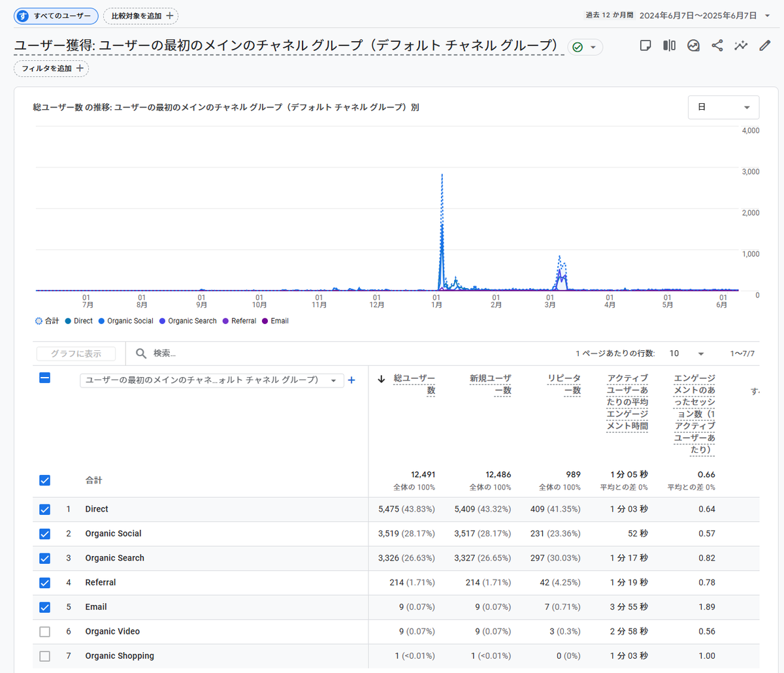Uncheck the Email row checkbox
Image resolution: width=784 pixels, height=673 pixels.
44,607
